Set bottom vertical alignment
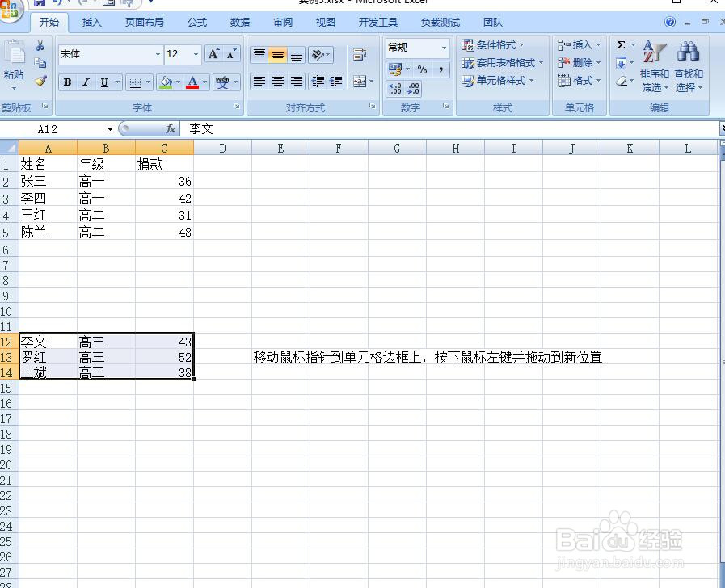Viewport: 725px width, 588px height. click(297, 54)
